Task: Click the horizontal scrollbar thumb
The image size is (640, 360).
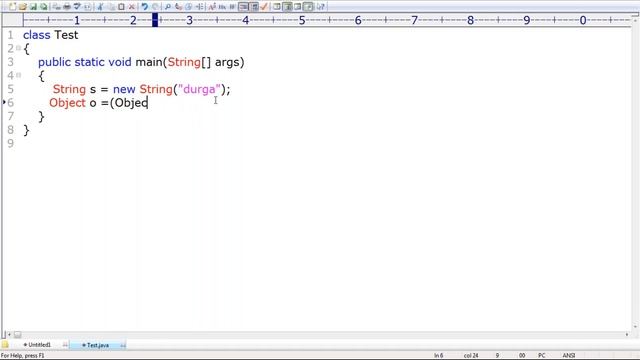Action: pyautogui.click(x=18, y=334)
